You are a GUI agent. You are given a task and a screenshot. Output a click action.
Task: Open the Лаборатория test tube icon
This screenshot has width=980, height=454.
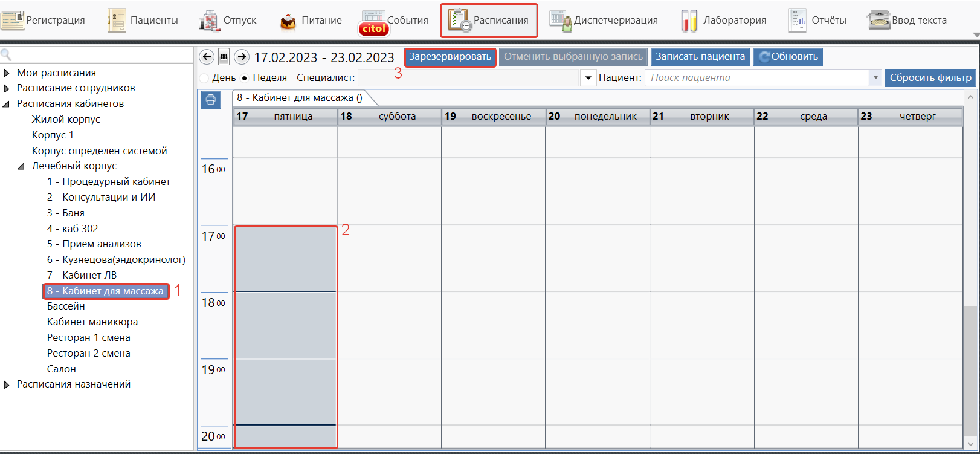coord(689,21)
